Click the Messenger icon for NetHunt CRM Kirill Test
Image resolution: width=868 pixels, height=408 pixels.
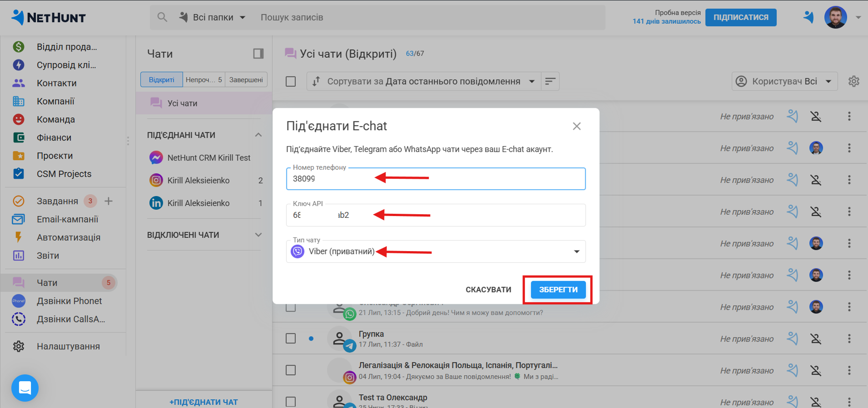pos(156,158)
